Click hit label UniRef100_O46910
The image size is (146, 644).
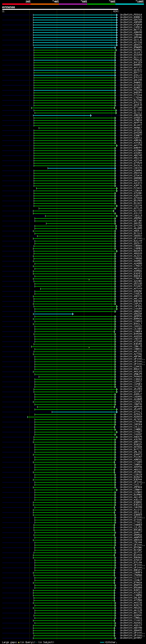[131, 236]
